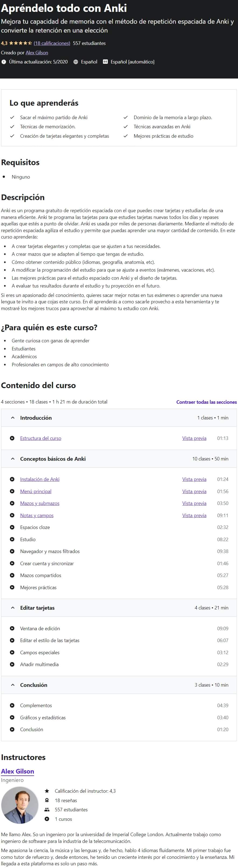Viewport: 238px width, 868px height.
Task: Click Vista previa for Estructura del curso
Action: (194, 438)
